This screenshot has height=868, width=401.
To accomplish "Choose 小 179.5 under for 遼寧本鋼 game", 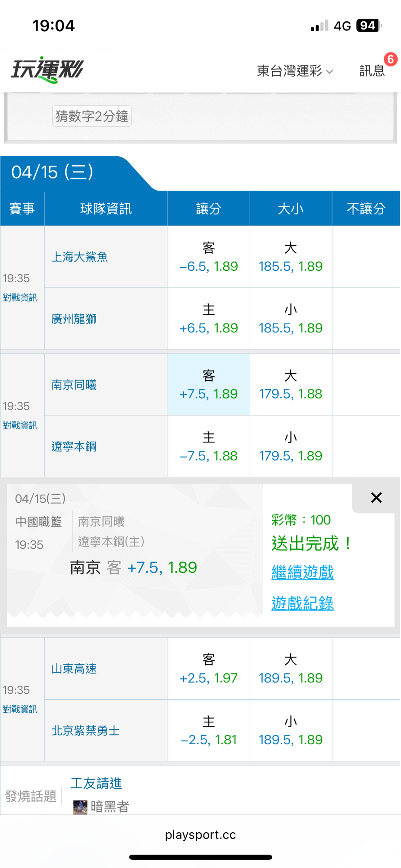I will pyautogui.click(x=291, y=447).
